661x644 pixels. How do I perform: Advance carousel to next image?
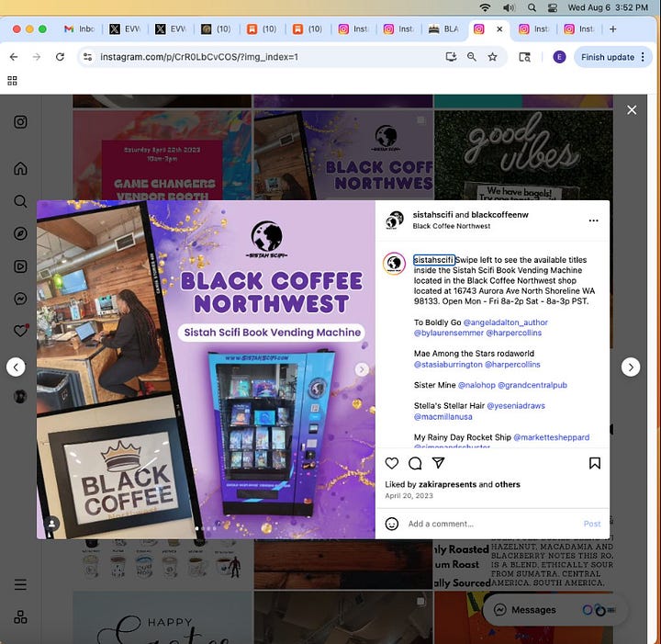(x=362, y=369)
